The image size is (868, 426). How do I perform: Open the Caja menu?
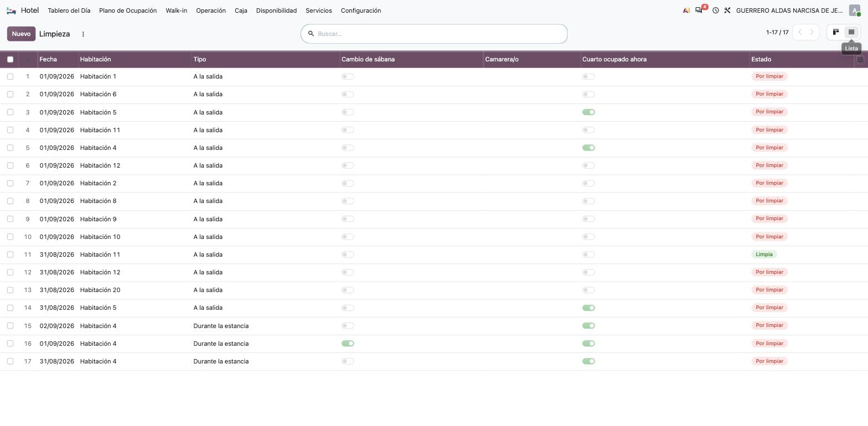tap(241, 11)
